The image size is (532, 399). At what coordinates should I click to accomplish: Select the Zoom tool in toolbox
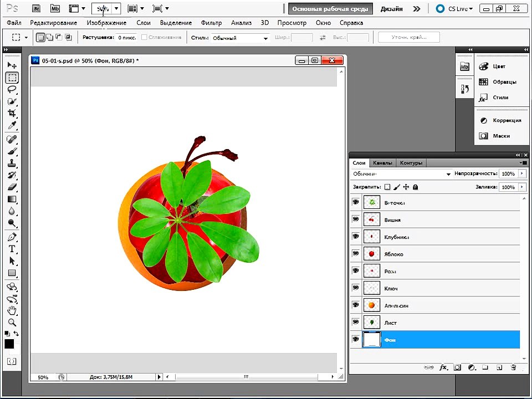pyautogui.click(x=12, y=323)
